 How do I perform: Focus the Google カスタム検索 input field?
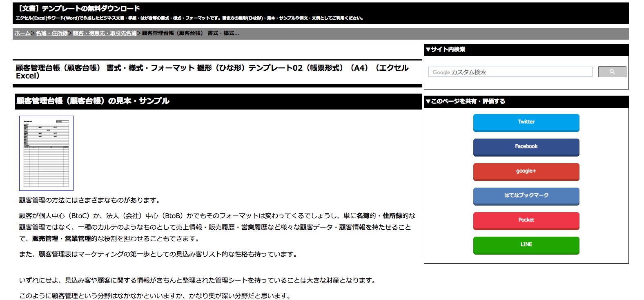(x=510, y=72)
